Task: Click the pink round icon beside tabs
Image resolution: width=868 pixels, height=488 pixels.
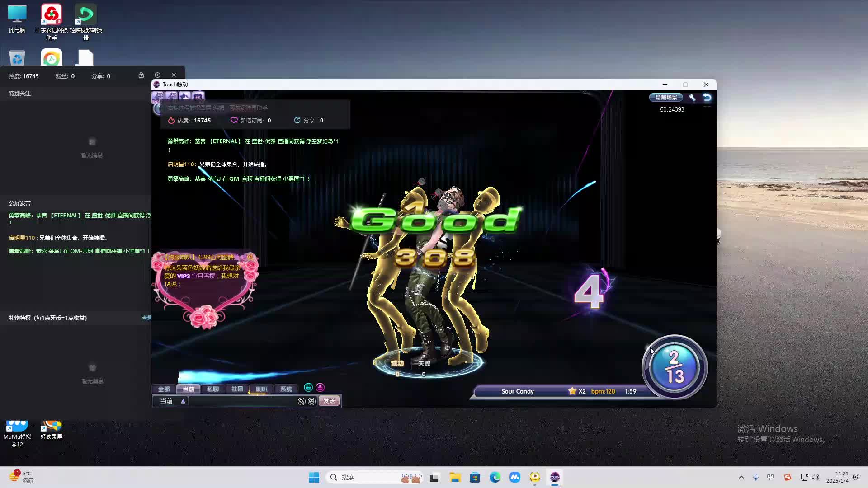Action: tap(320, 388)
